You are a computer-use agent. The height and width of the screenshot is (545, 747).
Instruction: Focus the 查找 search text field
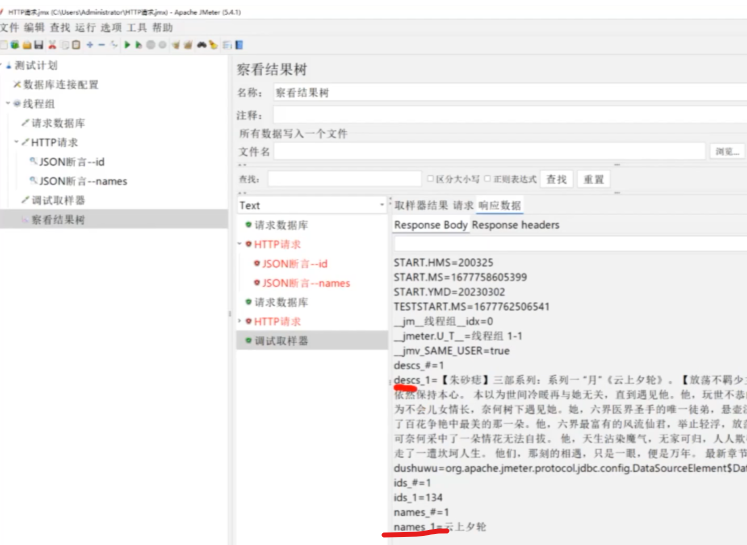[x=344, y=179]
